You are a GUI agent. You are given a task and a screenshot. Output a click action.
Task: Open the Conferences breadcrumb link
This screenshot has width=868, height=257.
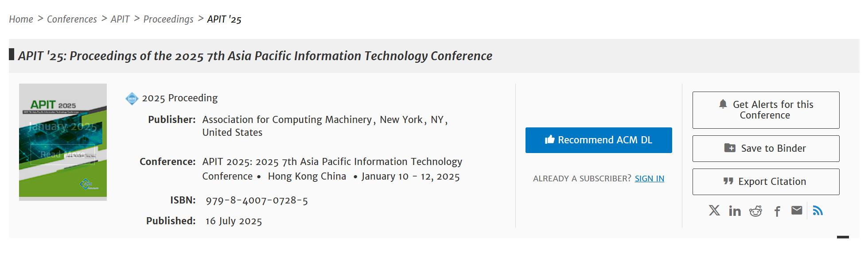[72, 19]
